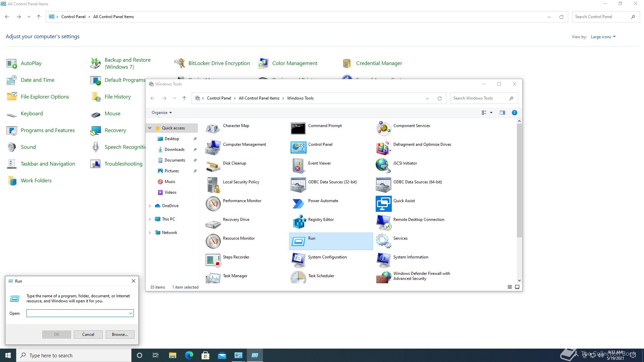The image size is (644, 362).
Task: Go up one level in Windows Tools
Action: (x=184, y=98)
